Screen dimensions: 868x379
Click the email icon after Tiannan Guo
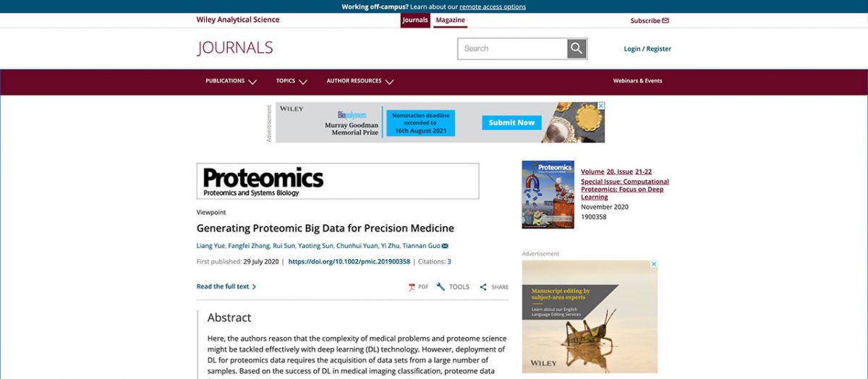coord(445,246)
